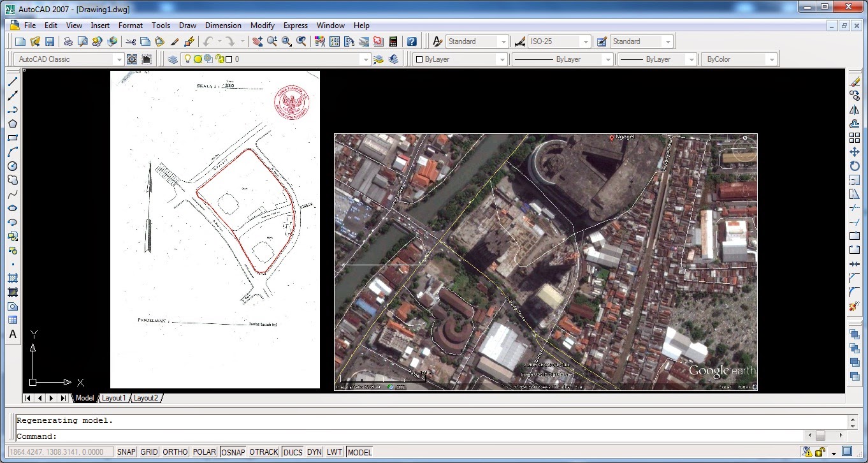Expand the text style Standard dropdown
The height and width of the screenshot is (463, 868).
[x=503, y=41]
